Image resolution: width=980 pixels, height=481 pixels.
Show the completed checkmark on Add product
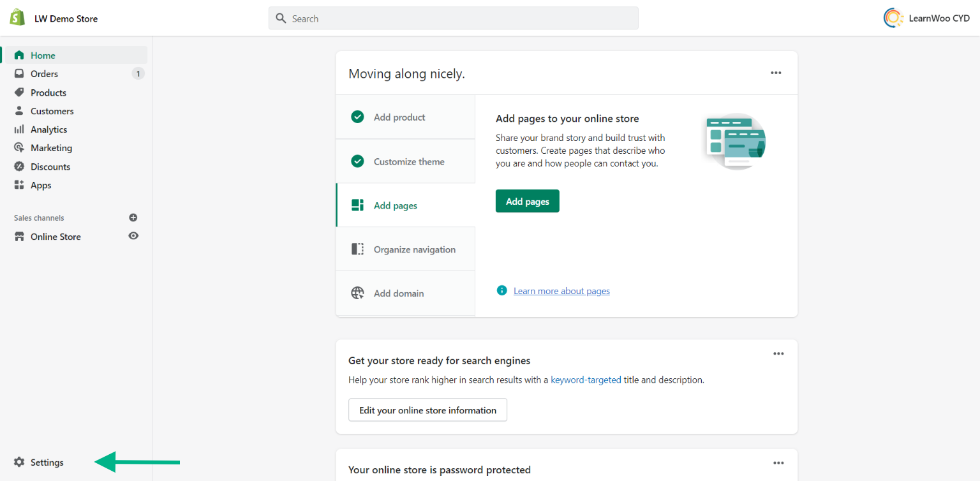(x=357, y=117)
